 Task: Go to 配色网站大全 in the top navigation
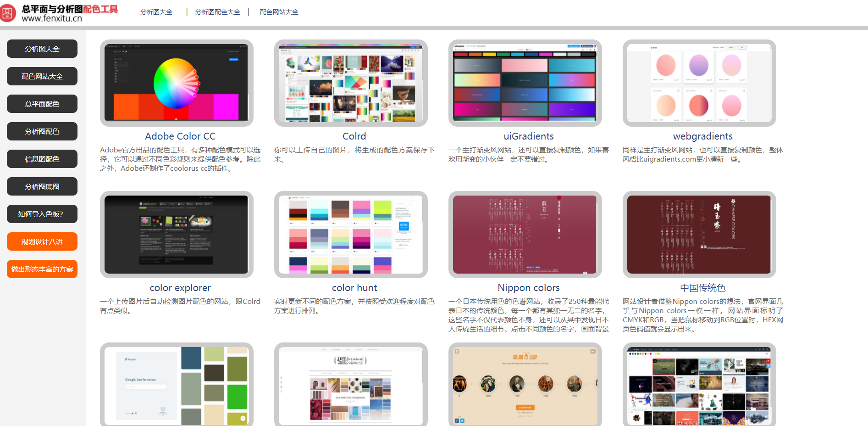279,12
